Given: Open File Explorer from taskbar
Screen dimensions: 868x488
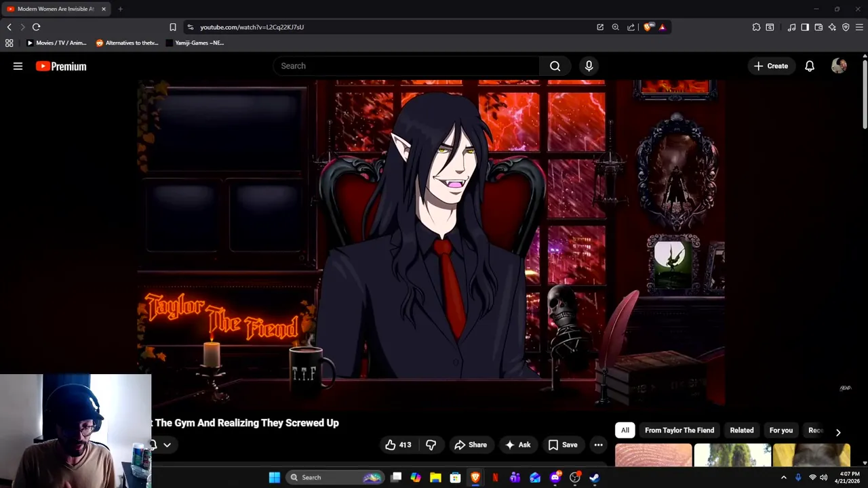Looking at the screenshot, I should (x=435, y=477).
